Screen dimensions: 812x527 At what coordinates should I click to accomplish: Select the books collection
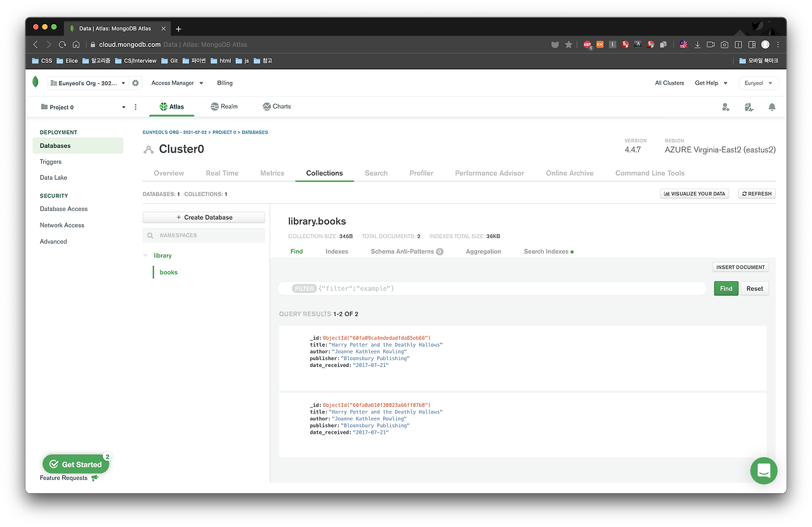[169, 272]
